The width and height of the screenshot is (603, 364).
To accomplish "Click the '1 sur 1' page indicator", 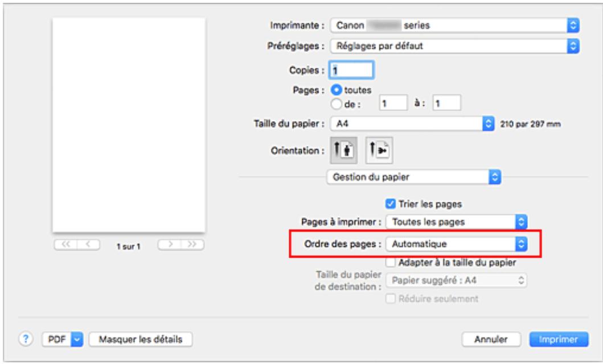I will [x=129, y=246].
